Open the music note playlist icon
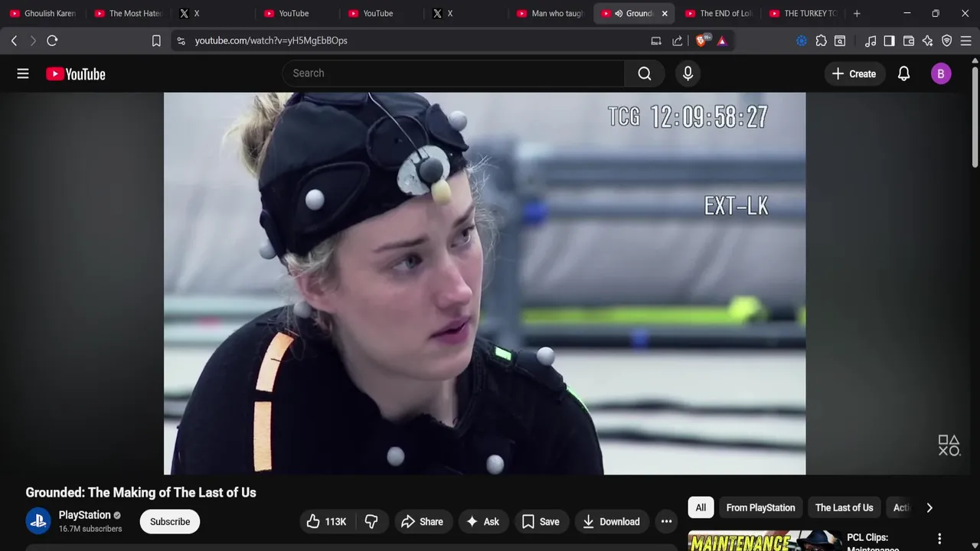Screen dimensions: 980x551 click(x=871, y=41)
